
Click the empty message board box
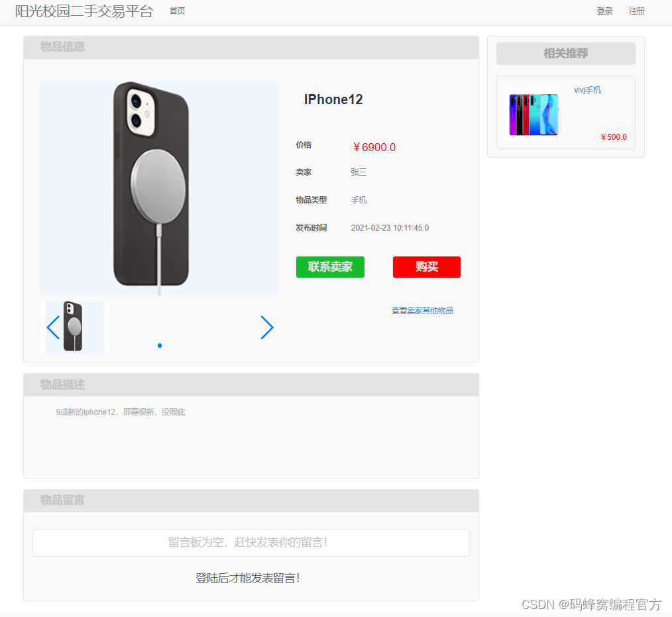pyautogui.click(x=251, y=543)
